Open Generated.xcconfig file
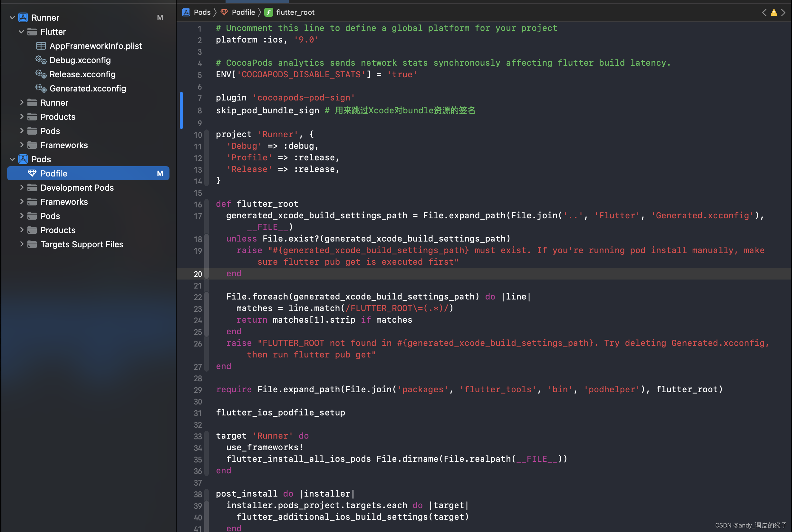792x532 pixels. (x=88, y=89)
